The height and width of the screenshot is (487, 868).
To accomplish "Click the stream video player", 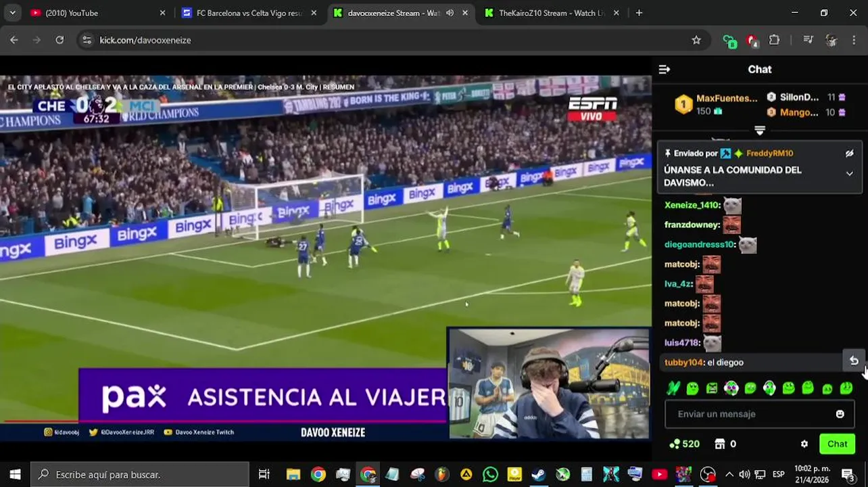I will coord(325,258).
